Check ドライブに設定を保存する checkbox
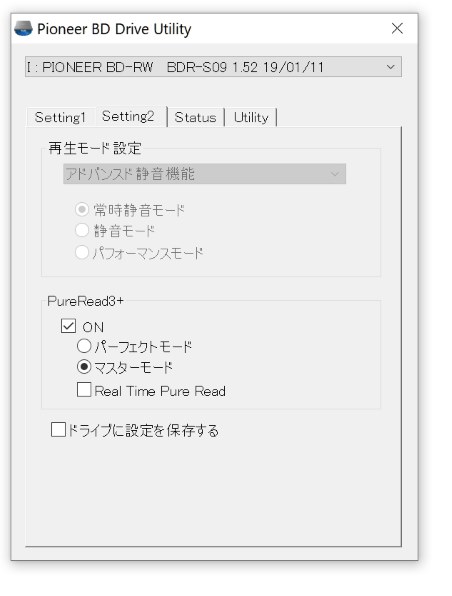Viewport: 452px width, 596px height. [58, 430]
